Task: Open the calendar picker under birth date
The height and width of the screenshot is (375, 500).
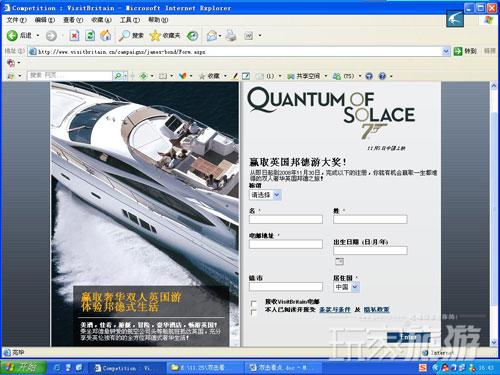Action: pyautogui.click(x=339, y=261)
